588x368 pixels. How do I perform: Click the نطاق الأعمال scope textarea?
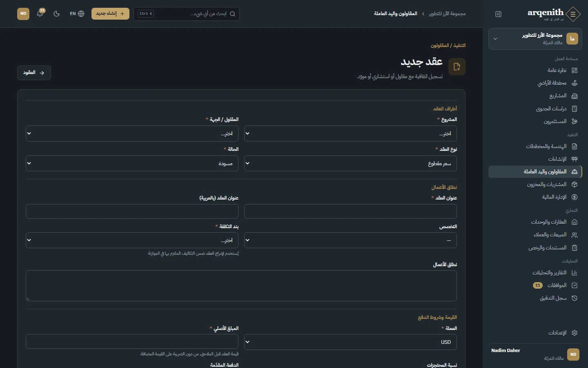241,286
